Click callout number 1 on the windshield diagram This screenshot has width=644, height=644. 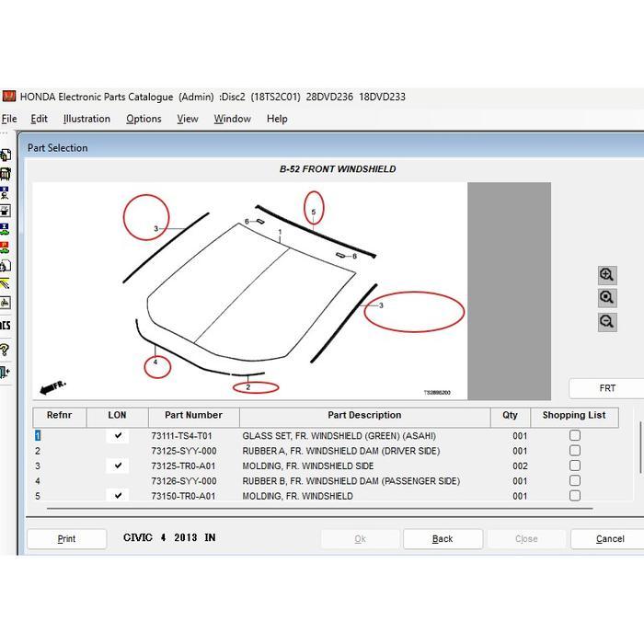(280, 232)
